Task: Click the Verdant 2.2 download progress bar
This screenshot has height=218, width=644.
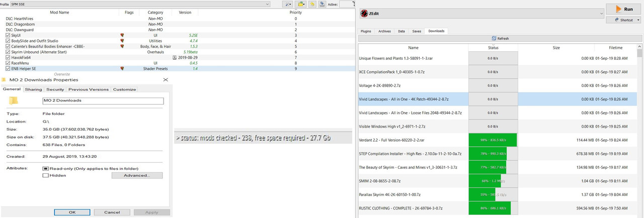Action: 493,140
